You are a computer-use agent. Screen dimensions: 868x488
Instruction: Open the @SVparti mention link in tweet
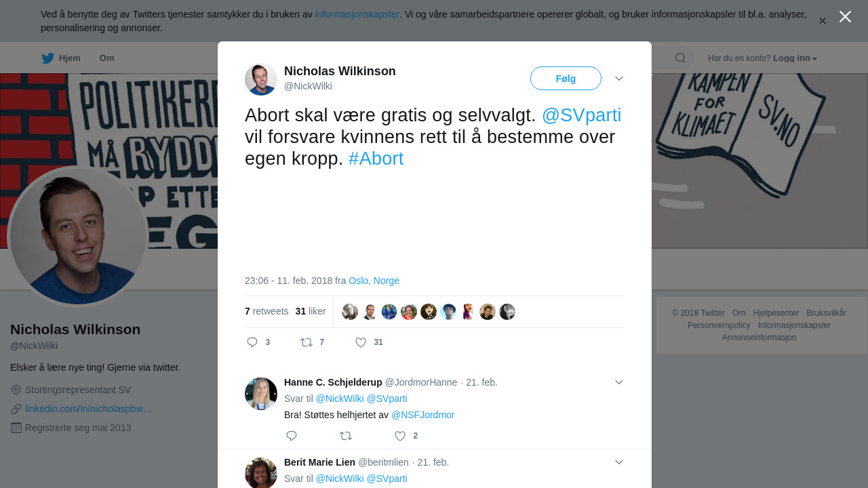point(582,115)
